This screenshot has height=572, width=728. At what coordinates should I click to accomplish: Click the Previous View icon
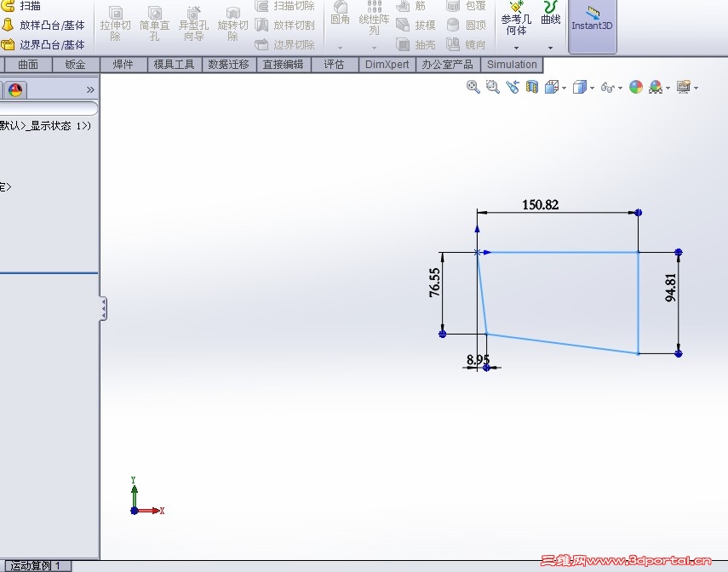point(513,87)
